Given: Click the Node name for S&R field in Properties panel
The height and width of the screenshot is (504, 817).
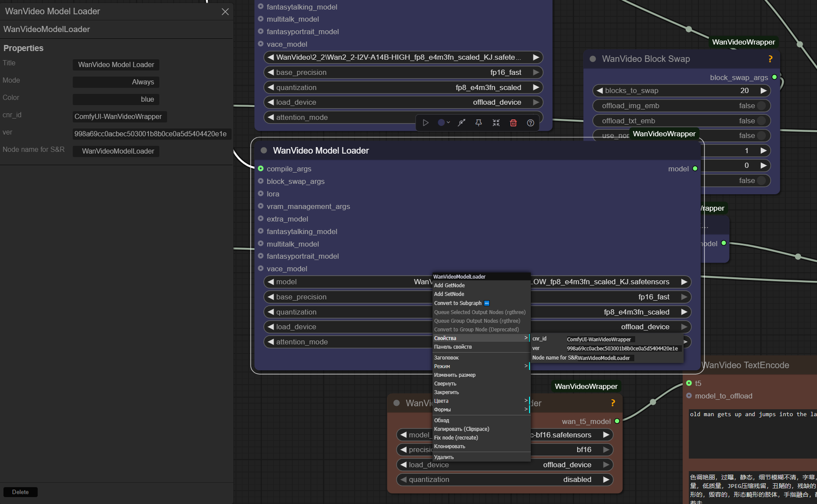Looking at the screenshot, I should [116, 151].
